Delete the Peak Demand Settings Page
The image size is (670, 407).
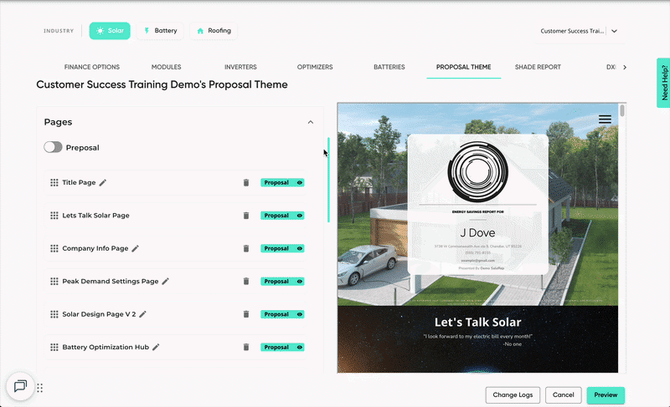[x=246, y=281]
